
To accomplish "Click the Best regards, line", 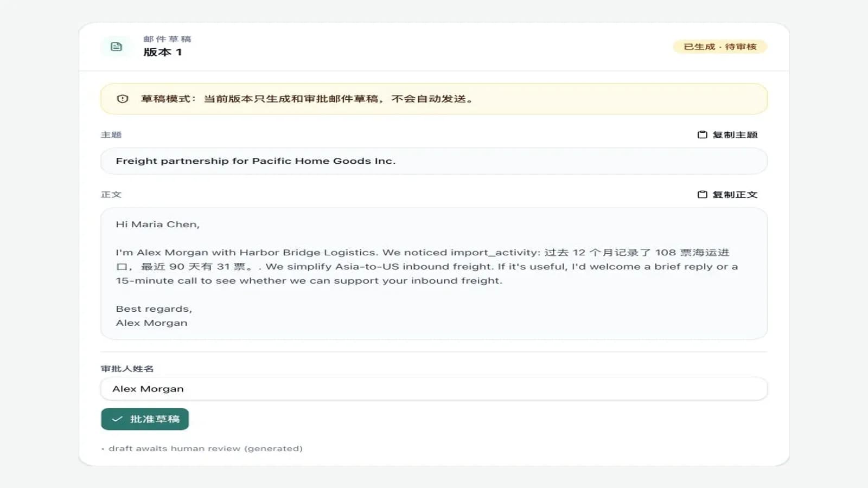I will pos(154,309).
